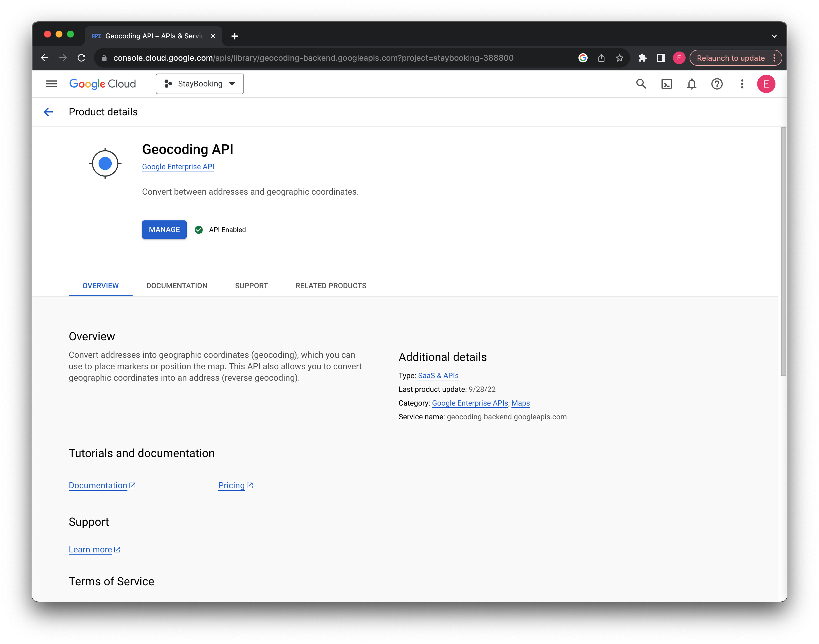Click the vertical three-dot overflow menu icon
Image resolution: width=819 pixels, height=644 pixels.
742,84
